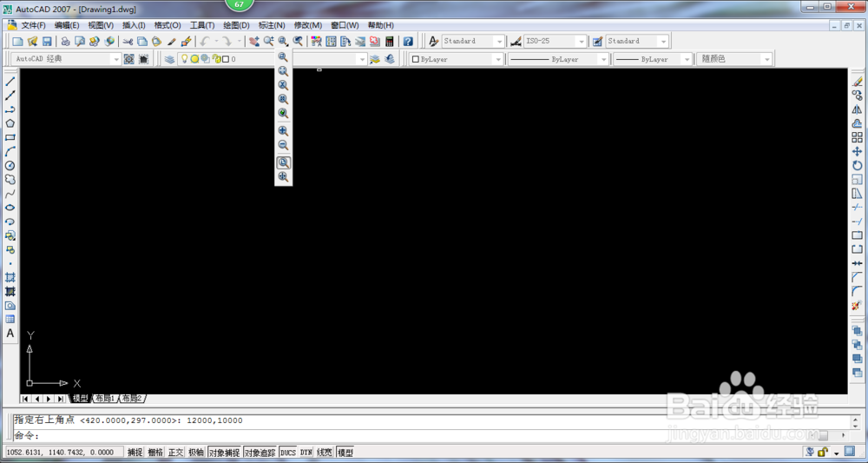Toggle 对象追踪 object tracking in status bar
868x463 pixels.
tap(260, 453)
